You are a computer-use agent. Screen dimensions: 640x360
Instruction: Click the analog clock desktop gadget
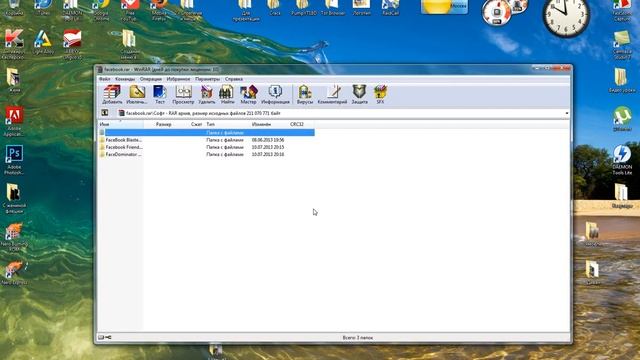(566, 16)
